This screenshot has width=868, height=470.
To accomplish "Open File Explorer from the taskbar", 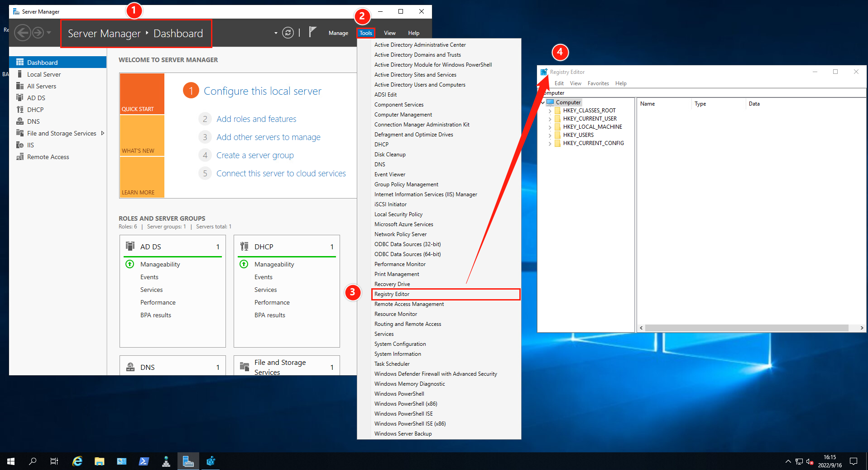I will point(99,461).
